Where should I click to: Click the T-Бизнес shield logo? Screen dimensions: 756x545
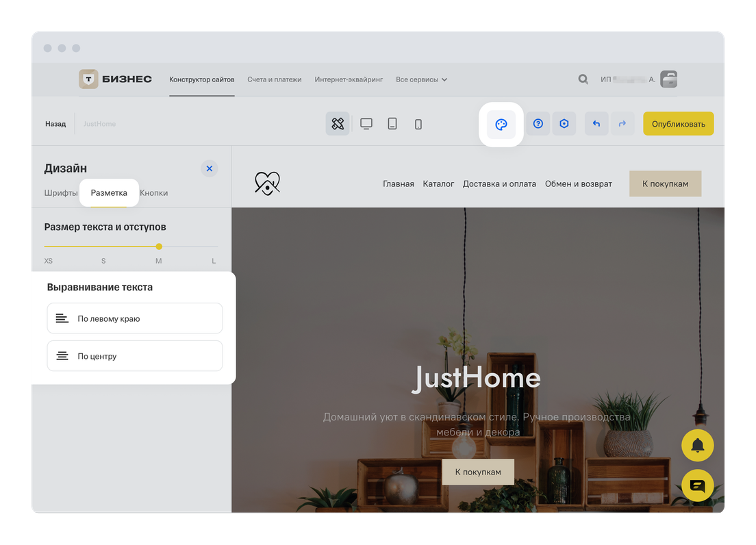(89, 79)
